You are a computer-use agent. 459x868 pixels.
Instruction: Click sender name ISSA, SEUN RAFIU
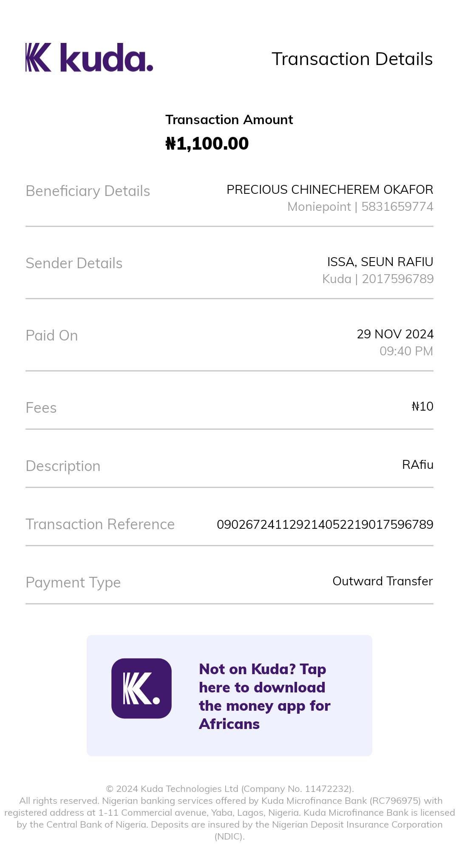(x=380, y=262)
